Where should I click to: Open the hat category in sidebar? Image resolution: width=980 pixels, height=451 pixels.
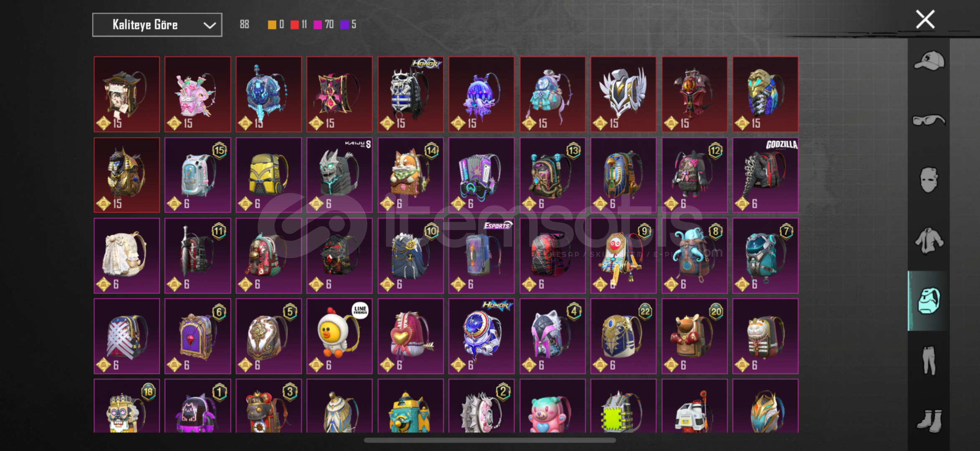(929, 61)
